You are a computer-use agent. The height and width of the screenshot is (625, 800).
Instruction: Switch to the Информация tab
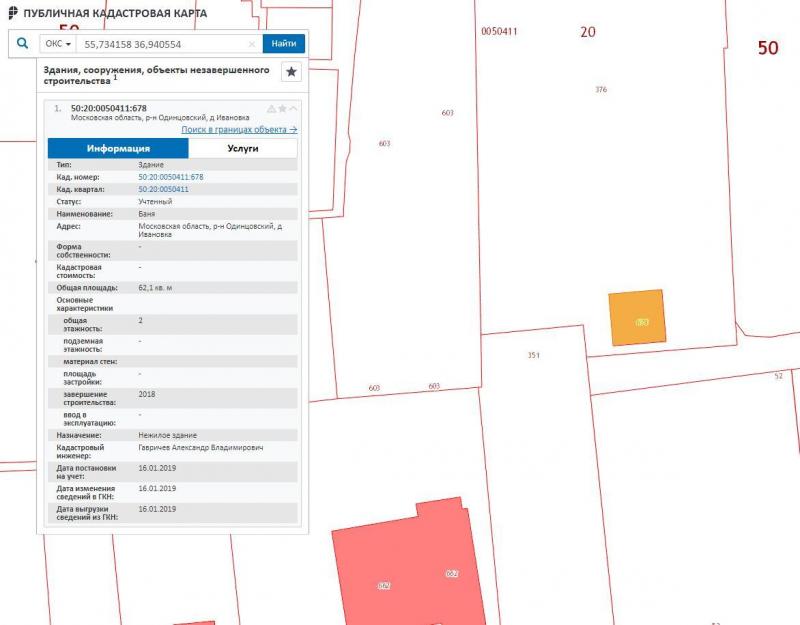click(118, 148)
